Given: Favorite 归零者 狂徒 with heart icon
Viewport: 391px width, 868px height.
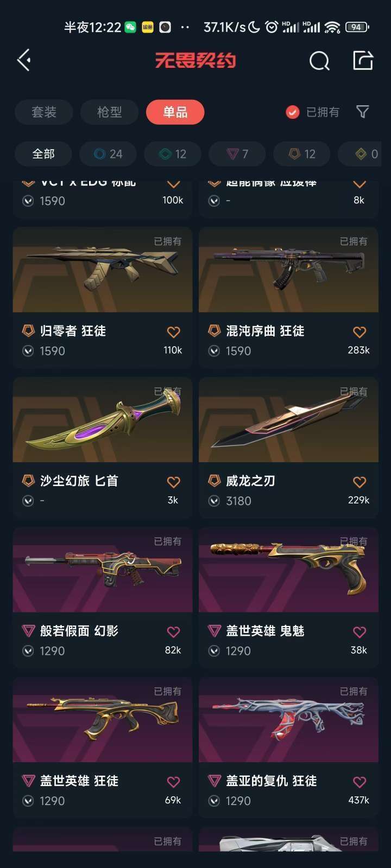Looking at the screenshot, I should (173, 331).
